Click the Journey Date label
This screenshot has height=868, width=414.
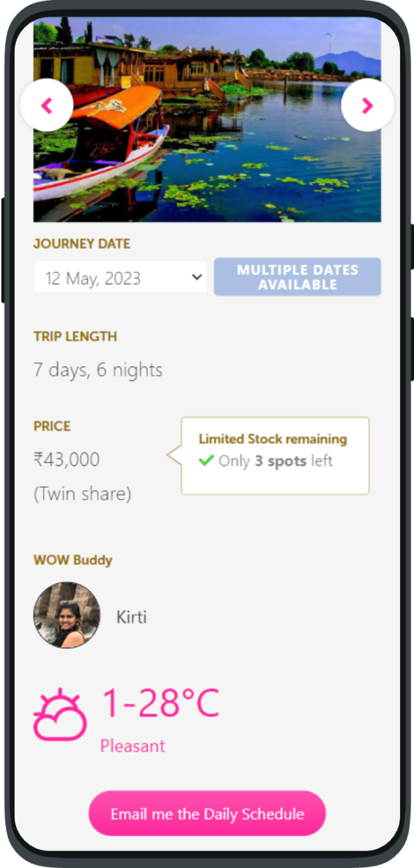(x=82, y=244)
